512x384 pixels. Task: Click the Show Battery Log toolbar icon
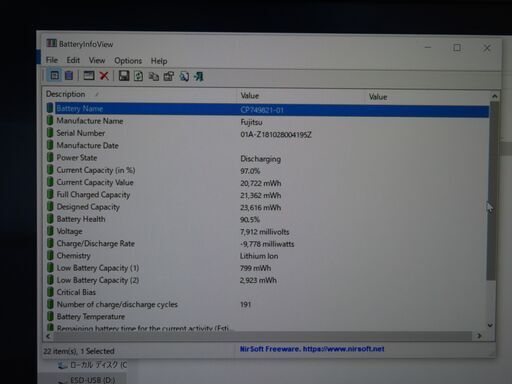[69, 76]
